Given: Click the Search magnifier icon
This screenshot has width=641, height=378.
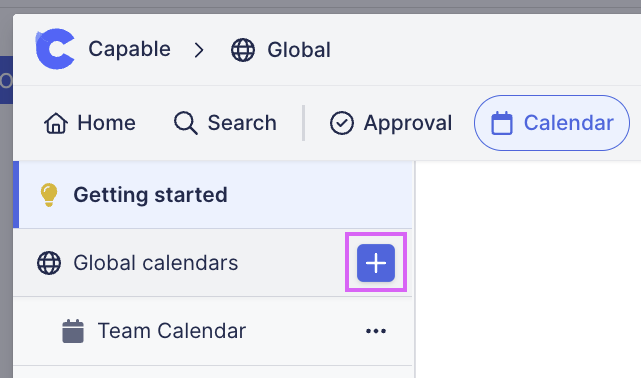Looking at the screenshot, I should click(186, 123).
